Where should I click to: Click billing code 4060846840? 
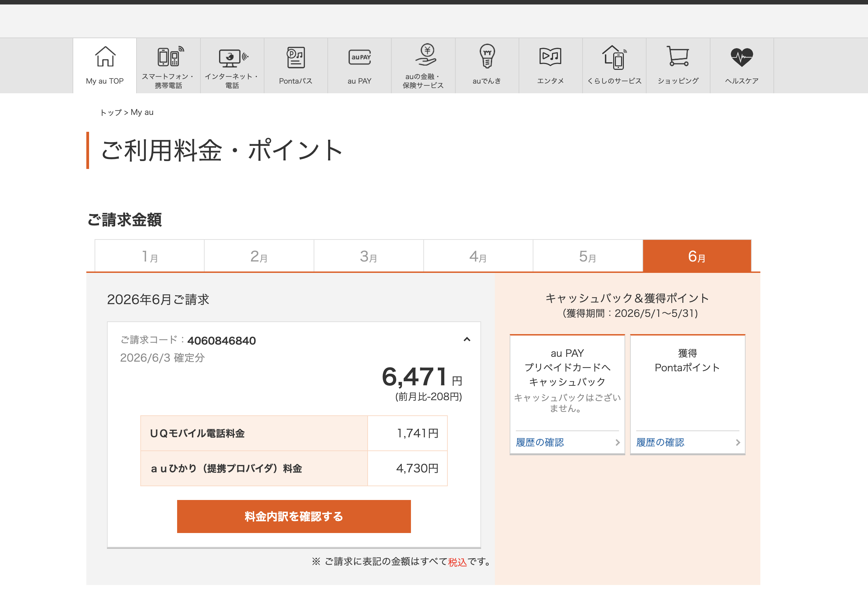pyautogui.click(x=221, y=340)
